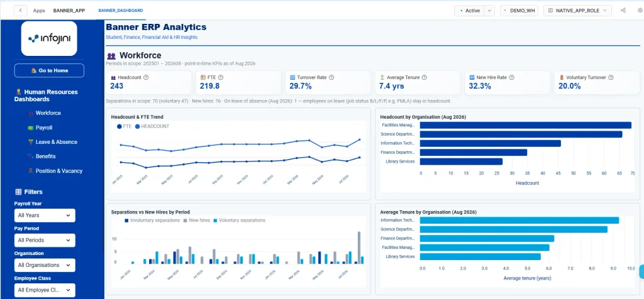Click the Active status button

coord(469,11)
